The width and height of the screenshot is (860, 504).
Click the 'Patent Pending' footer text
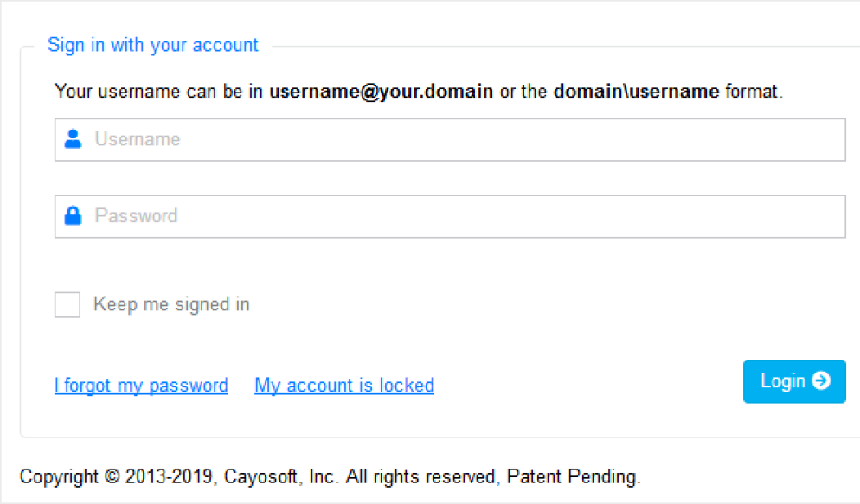(x=573, y=476)
